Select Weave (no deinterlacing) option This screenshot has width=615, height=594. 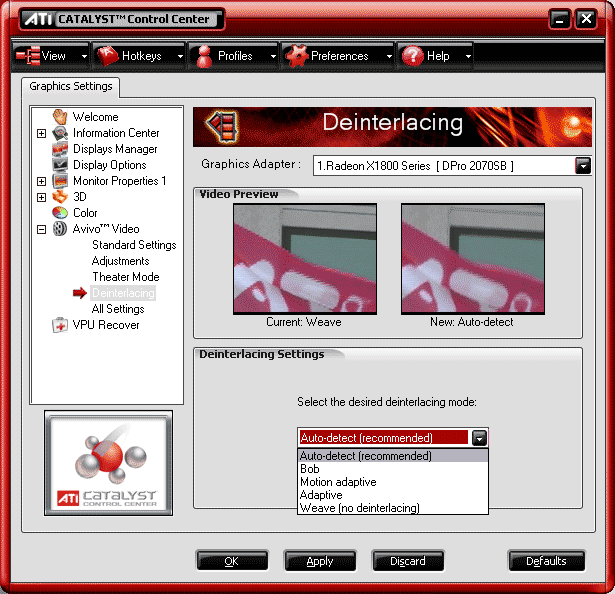(359, 508)
